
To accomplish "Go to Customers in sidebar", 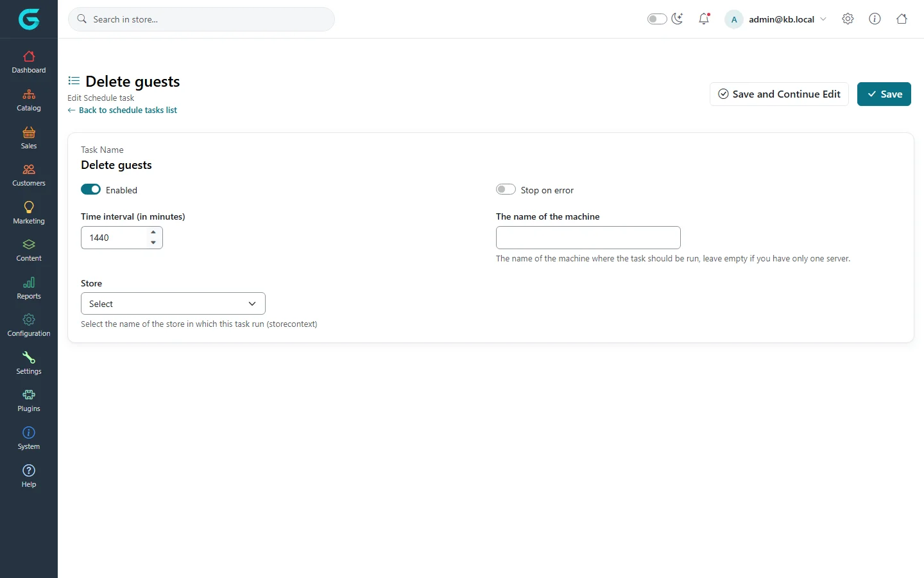I will pyautogui.click(x=29, y=175).
